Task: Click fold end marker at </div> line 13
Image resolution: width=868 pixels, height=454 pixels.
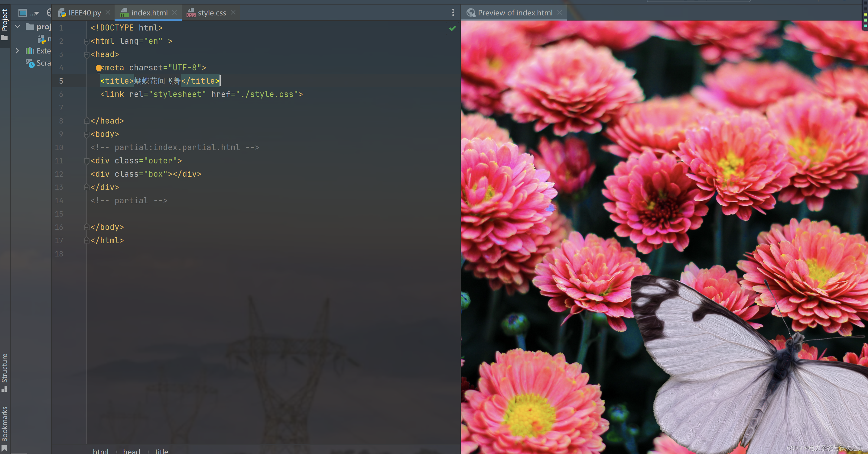Action: coord(86,187)
